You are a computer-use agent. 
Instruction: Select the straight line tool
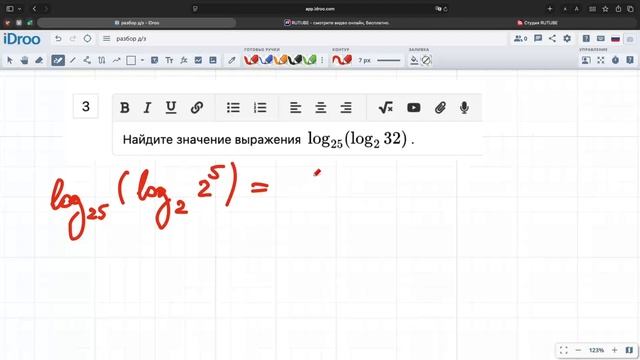pyautogui.click(x=73, y=60)
